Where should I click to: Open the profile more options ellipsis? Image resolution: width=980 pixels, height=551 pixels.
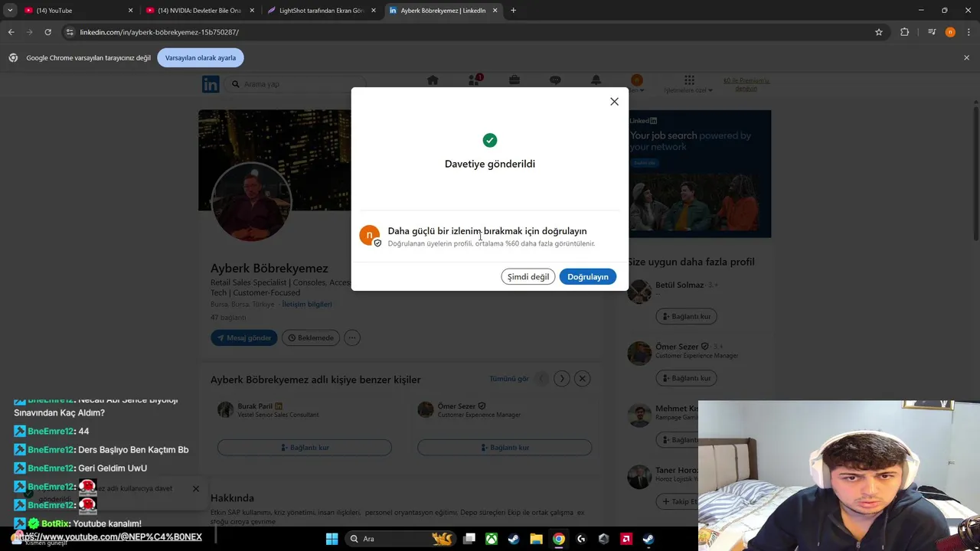351,337
